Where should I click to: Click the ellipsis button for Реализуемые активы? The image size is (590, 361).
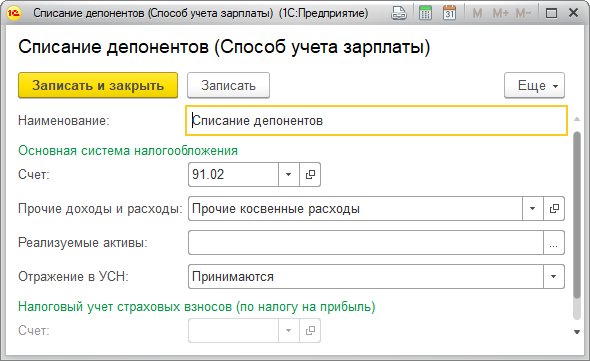tap(554, 243)
